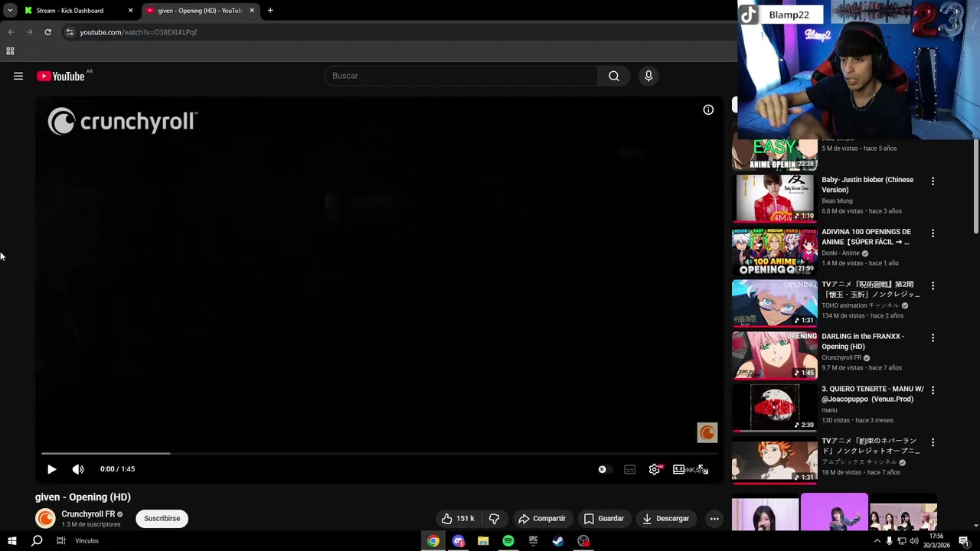Open the Windows Start menu
Viewport: 980px width, 551px height.
(12, 541)
